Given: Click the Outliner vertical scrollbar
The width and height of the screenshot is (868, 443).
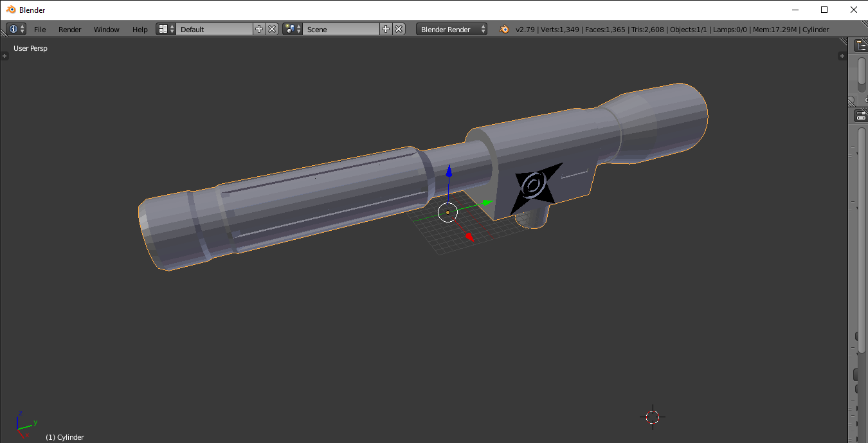Looking at the screenshot, I should pyautogui.click(x=862, y=76).
